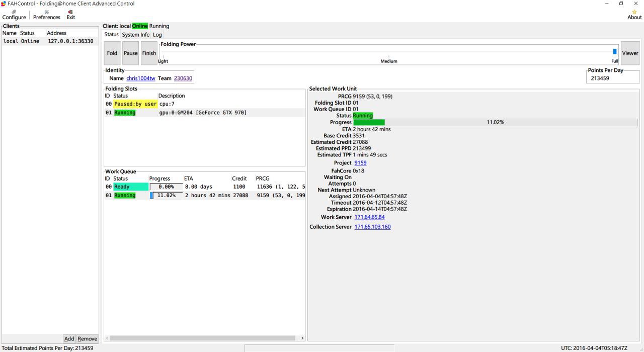Click the Clients Address column header
Viewport: 644px width, 352px height.
click(57, 33)
